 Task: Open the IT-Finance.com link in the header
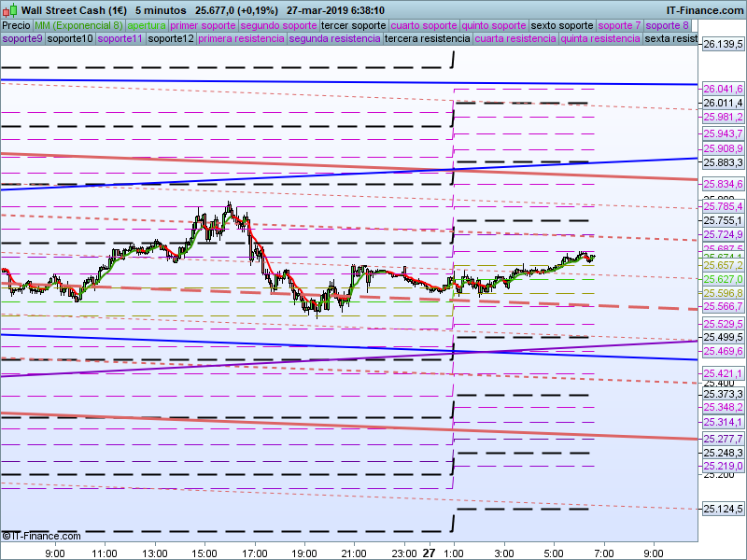pyautogui.click(x=704, y=10)
